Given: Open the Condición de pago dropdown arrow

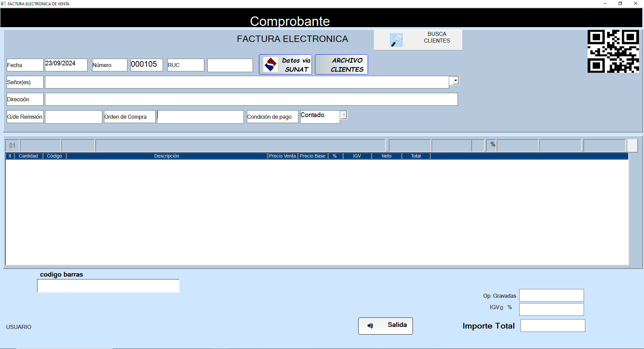Looking at the screenshot, I should click(x=343, y=115).
